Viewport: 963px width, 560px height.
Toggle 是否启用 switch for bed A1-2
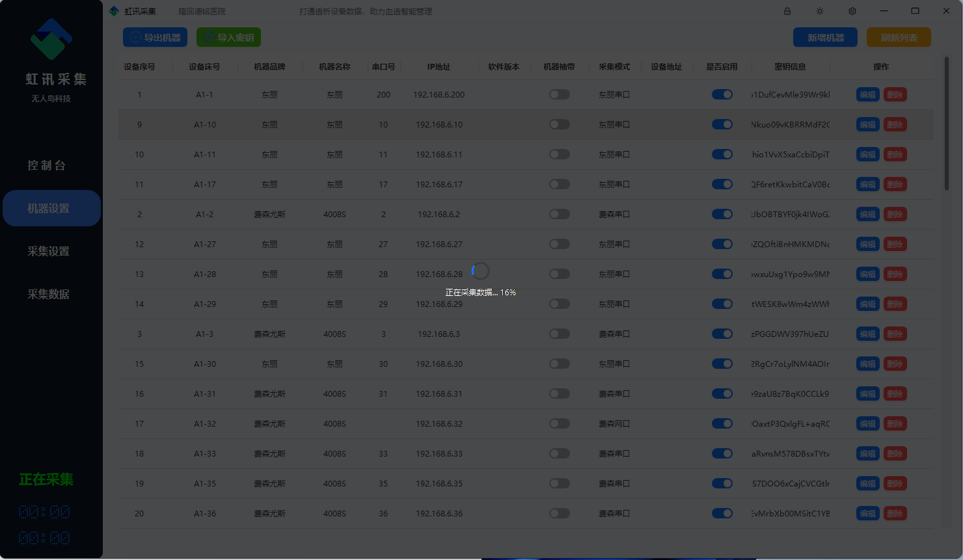[722, 214]
